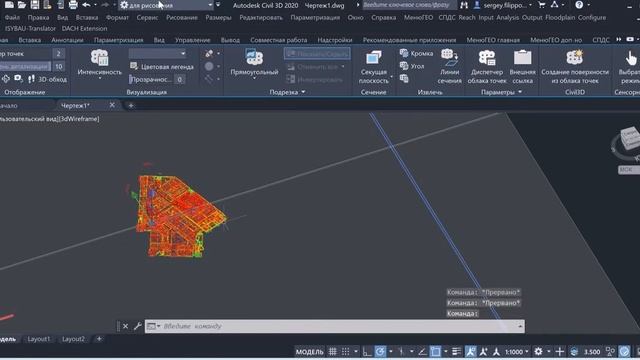The height and width of the screenshot is (360, 640).
Task: Click the Save icon in quick access toolbar
Action: pyautogui.click(x=35, y=5)
